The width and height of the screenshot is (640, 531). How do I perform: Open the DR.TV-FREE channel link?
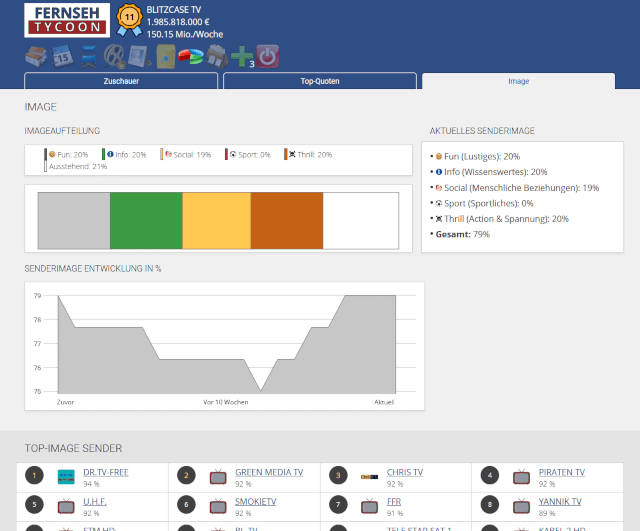coord(106,472)
